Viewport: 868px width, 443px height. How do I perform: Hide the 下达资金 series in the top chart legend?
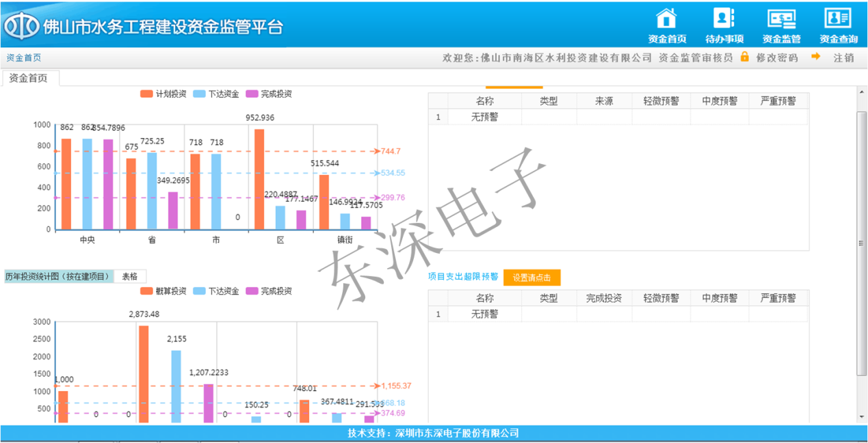(x=216, y=94)
